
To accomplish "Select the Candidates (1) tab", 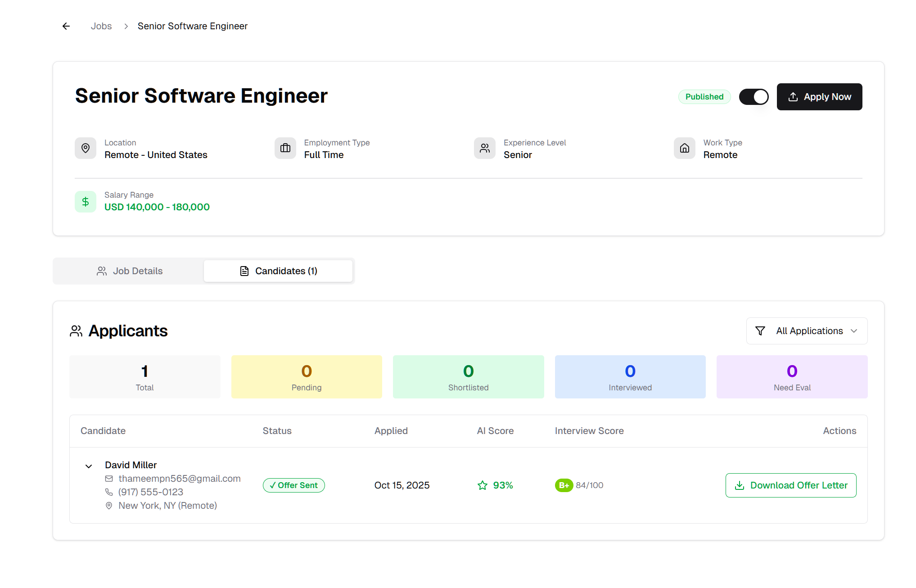I will 278,271.
